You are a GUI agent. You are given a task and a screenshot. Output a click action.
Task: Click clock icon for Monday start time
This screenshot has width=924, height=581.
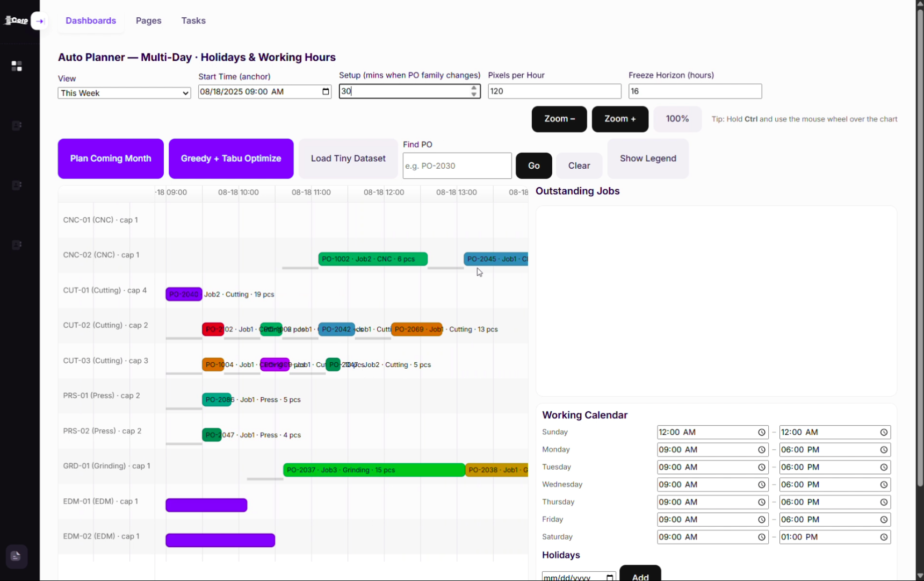pyautogui.click(x=761, y=450)
